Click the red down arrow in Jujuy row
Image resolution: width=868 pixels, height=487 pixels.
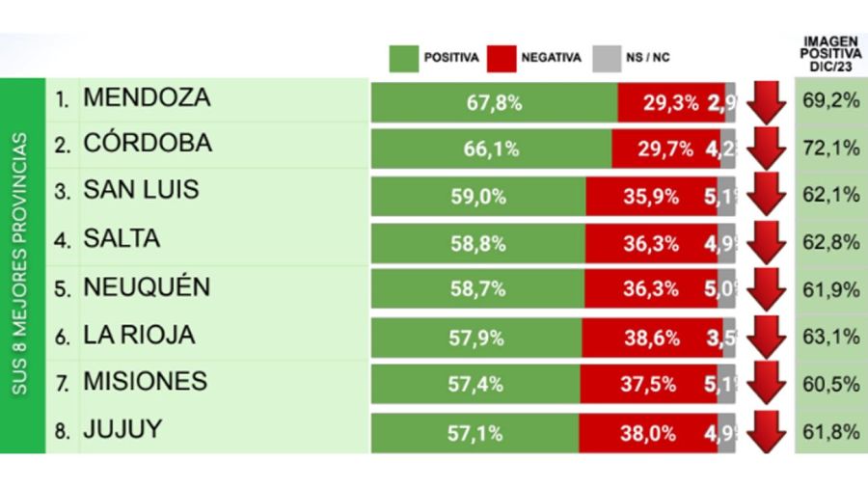766,432
